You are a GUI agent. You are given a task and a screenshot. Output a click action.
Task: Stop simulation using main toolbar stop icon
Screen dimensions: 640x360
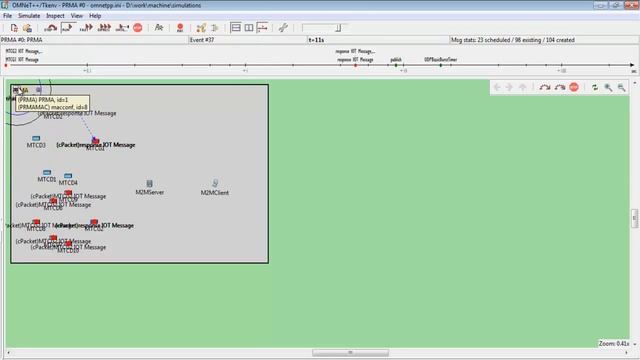138,28
